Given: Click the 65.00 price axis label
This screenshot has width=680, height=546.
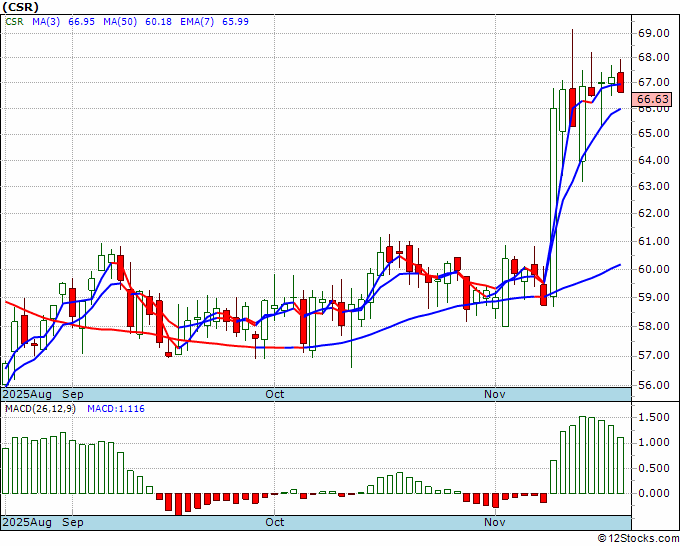Looking at the screenshot, I should [654, 133].
